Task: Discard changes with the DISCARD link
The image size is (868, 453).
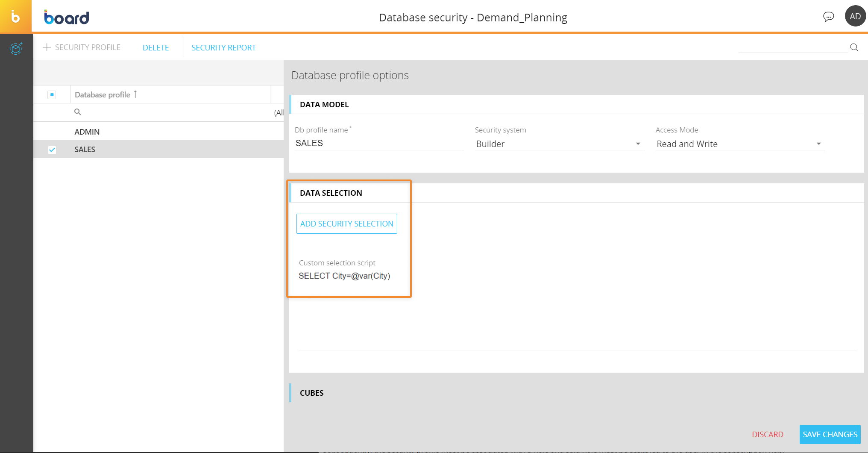Action: pos(767,435)
